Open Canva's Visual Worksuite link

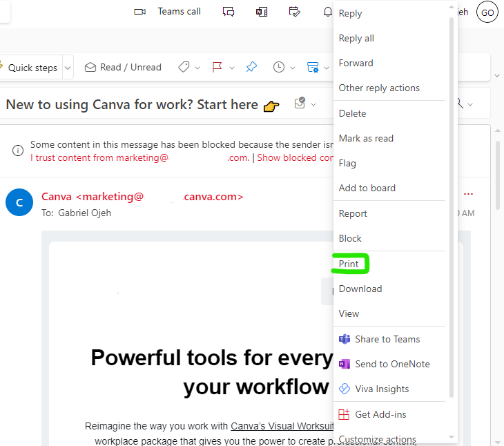[x=282, y=426]
